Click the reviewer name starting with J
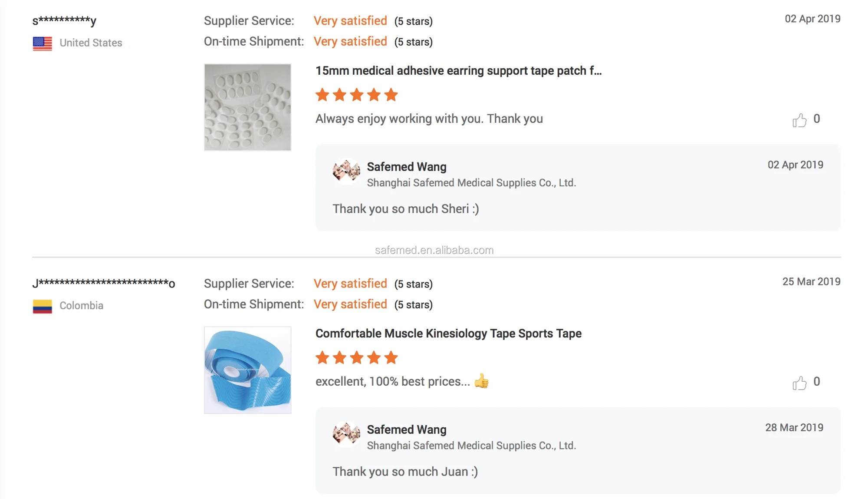The height and width of the screenshot is (499, 868). tap(104, 283)
